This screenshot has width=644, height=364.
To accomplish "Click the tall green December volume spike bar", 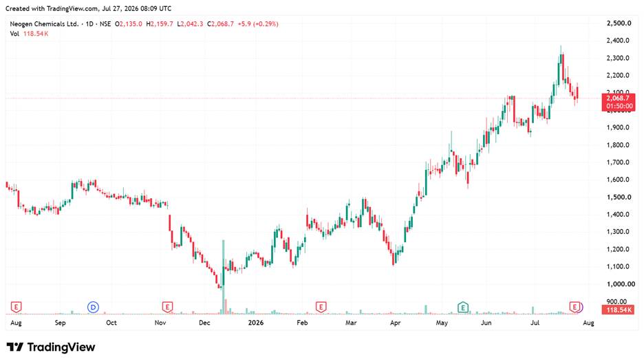I will coord(224,277).
